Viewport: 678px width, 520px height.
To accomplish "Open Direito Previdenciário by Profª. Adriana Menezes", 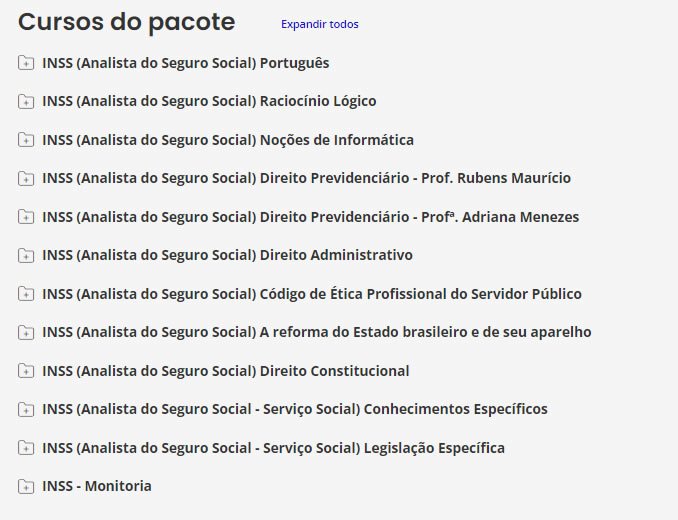I will tap(310, 217).
